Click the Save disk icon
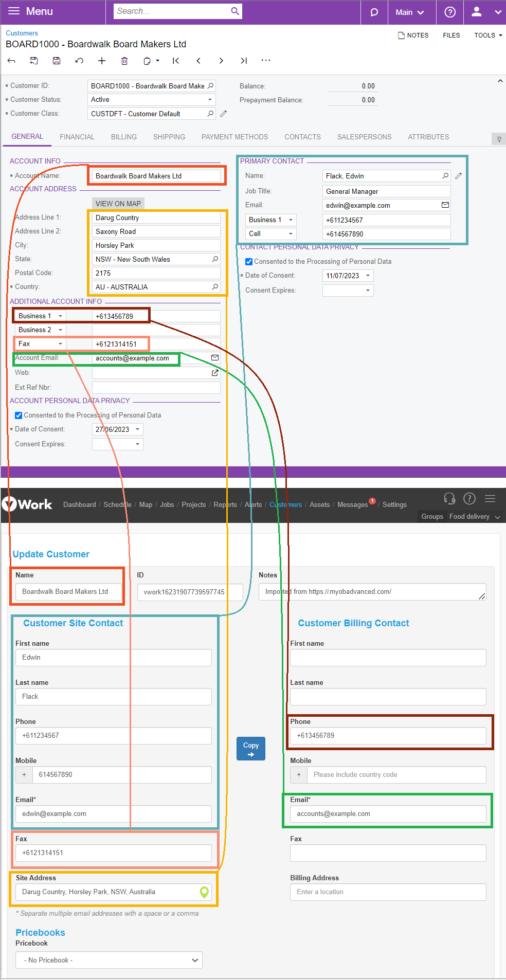 [57, 61]
